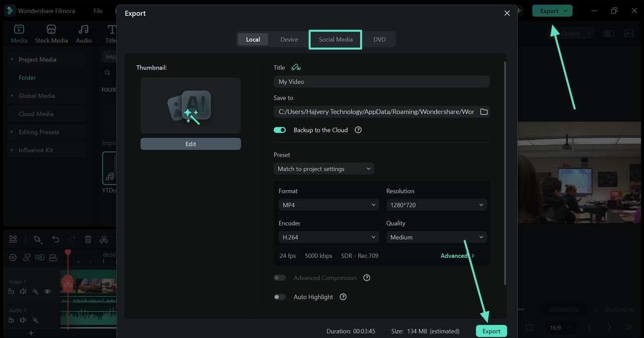
Task: Open the Format MP4 dropdown
Action: [x=329, y=205]
